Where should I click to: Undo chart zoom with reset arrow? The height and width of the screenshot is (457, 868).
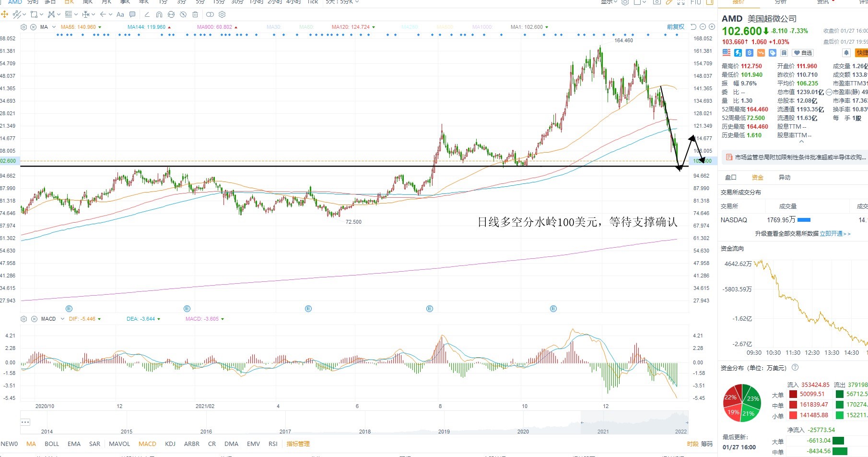point(693,27)
